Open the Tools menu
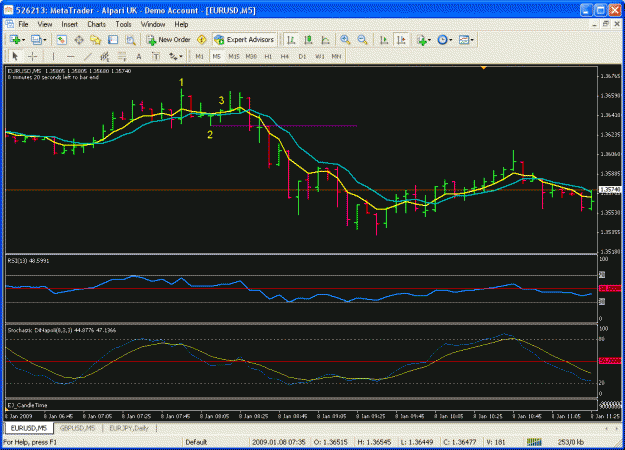 (123, 24)
